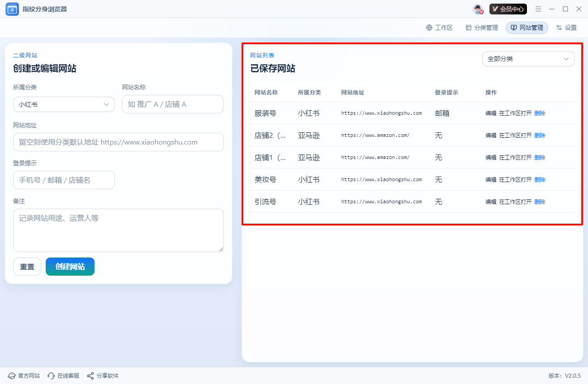Click 在工作区打开 for 店铺2
Image resolution: width=588 pixels, height=384 pixels.
[x=515, y=136]
